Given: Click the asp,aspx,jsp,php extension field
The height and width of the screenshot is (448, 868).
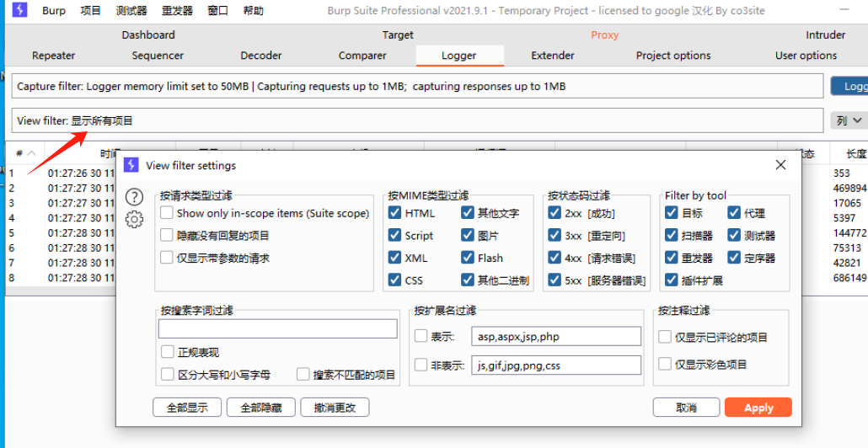Looking at the screenshot, I should point(556,336).
